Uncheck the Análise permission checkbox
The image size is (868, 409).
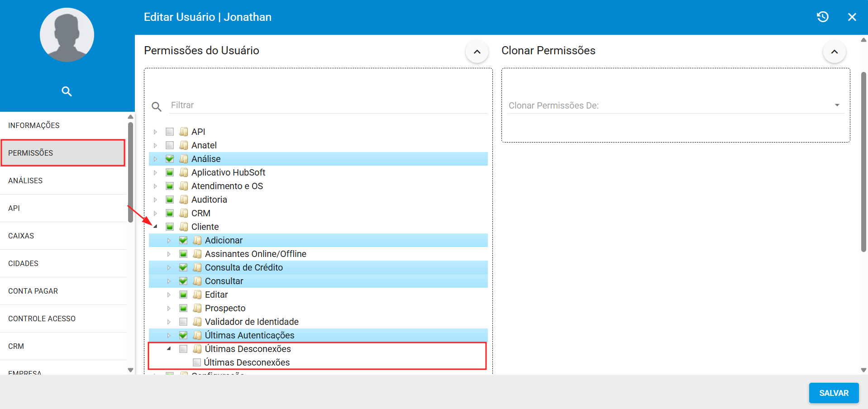click(170, 159)
